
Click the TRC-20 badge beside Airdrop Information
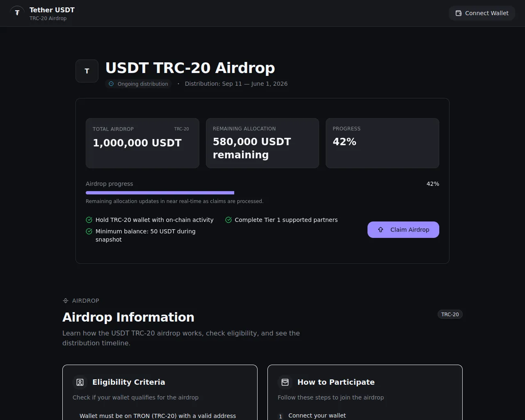[x=450, y=314]
